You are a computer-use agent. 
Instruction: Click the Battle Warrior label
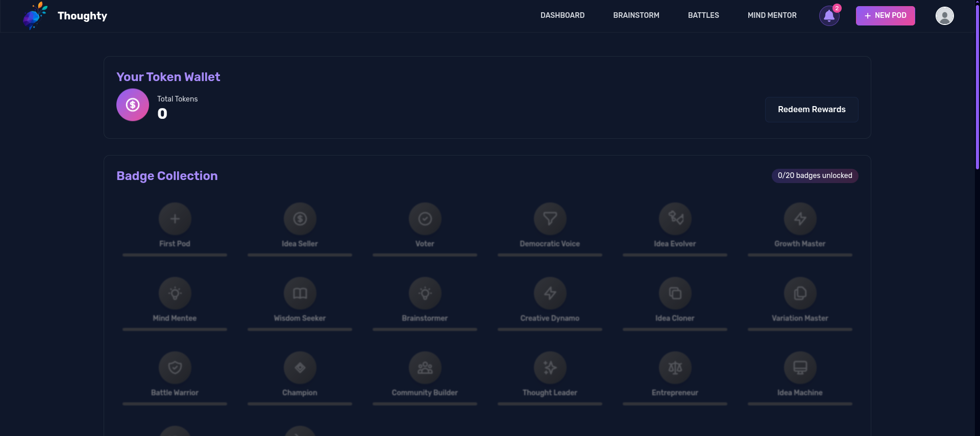tap(175, 393)
